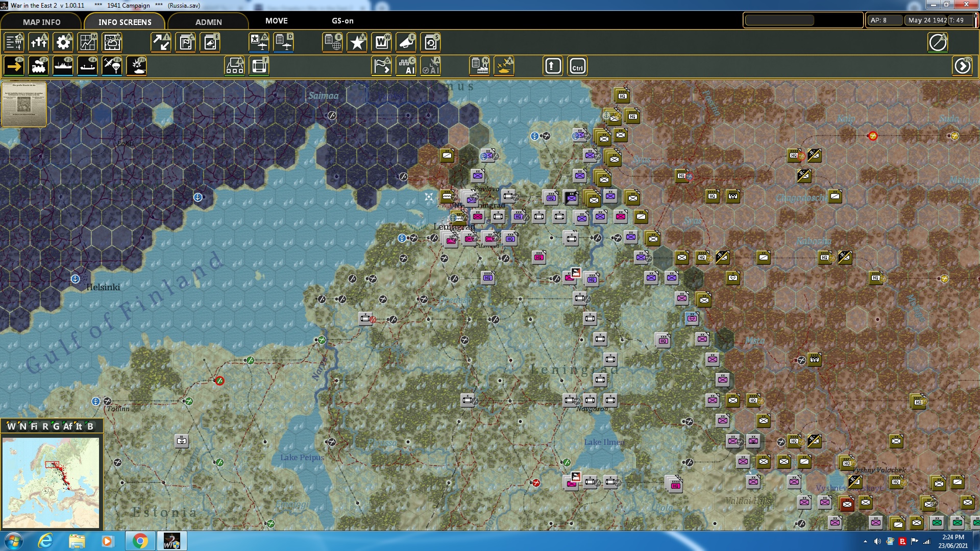This screenshot has height=551, width=980.
Task: Select the air transport paratroop mode icon
Action: 112,66
